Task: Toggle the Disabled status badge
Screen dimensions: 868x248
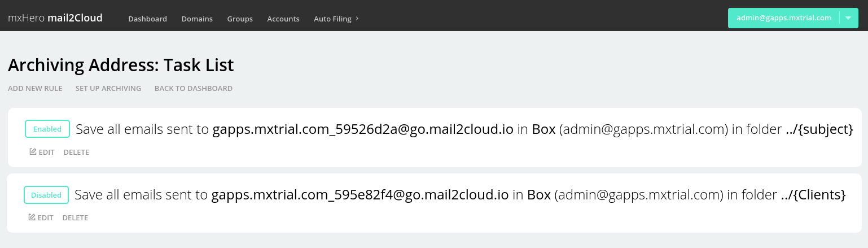Action: [46, 195]
